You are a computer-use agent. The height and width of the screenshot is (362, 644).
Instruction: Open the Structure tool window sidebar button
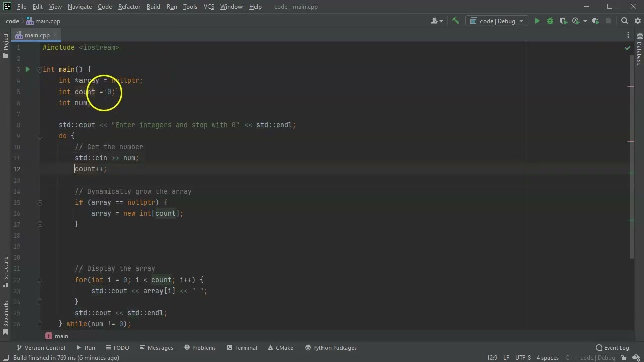point(6,273)
